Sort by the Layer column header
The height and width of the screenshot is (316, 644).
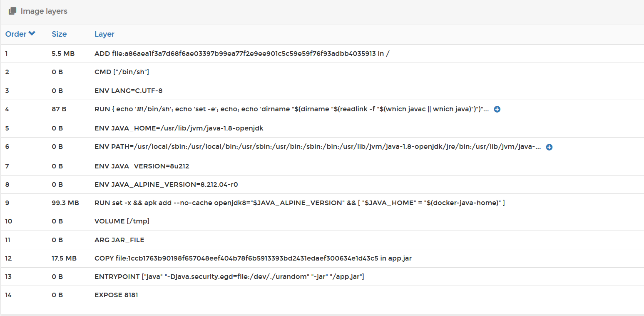pyautogui.click(x=104, y=34)
